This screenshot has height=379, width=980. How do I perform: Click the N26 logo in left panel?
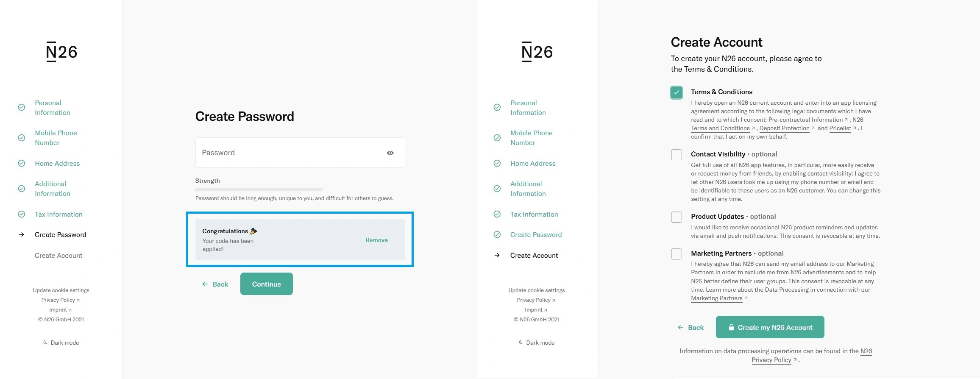pyautogui.click(x=61, y=52)
